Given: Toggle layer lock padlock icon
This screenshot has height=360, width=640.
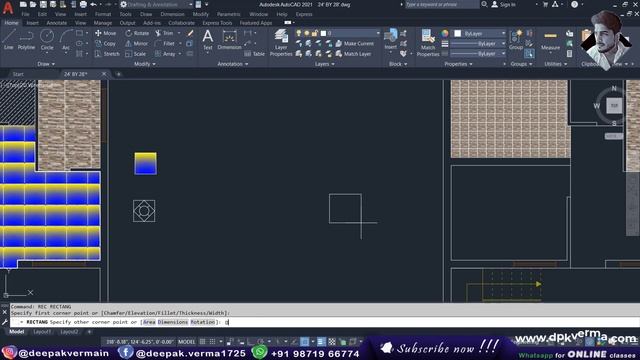Looking at the screenshot, I should coord(314,33).
